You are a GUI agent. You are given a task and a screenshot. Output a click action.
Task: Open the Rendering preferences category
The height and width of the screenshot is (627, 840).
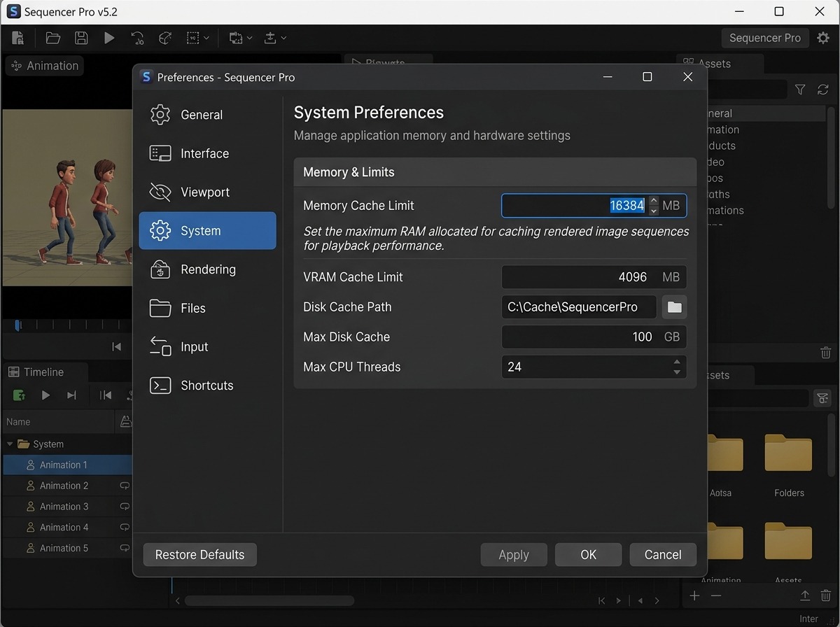click(208, 269)
